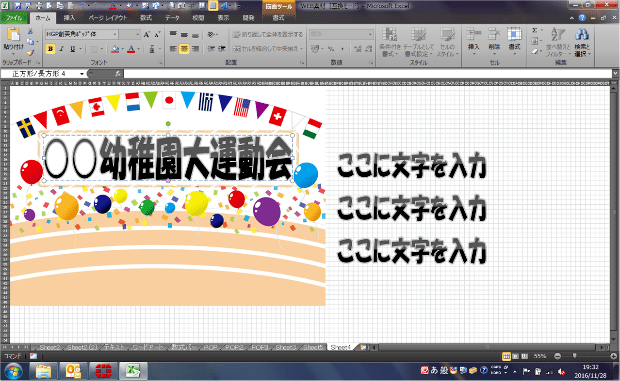Toggle Italic formatting button
The image size is (620, 381).
tap(62, 49)
